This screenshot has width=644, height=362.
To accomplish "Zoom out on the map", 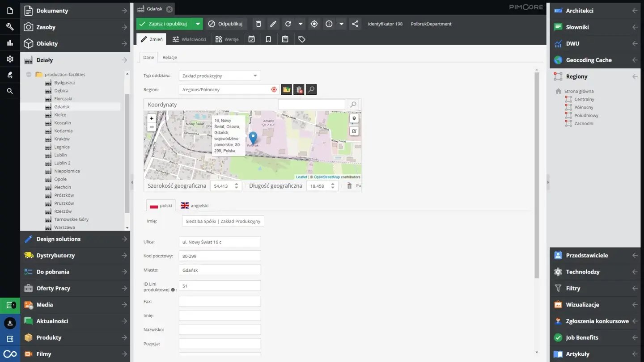I will [152, 127].
